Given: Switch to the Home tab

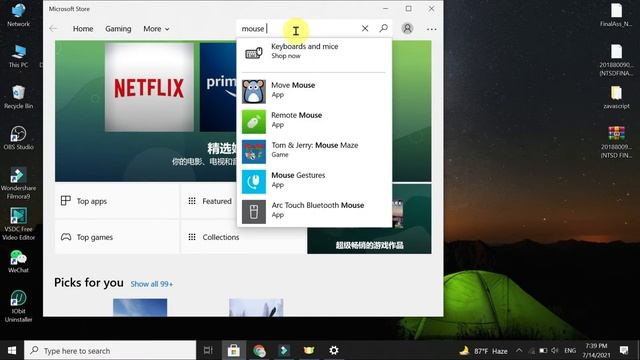Looking at the screenshot, I should 83,29.
